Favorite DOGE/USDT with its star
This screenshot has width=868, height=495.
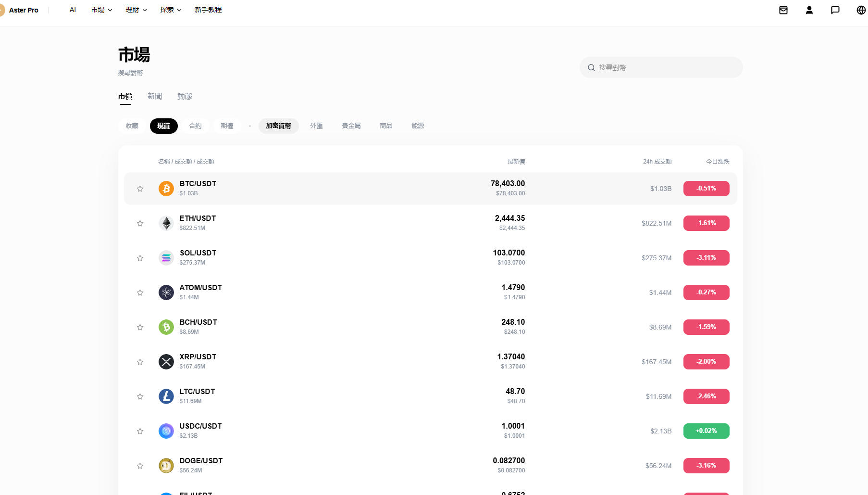point(140,466)
